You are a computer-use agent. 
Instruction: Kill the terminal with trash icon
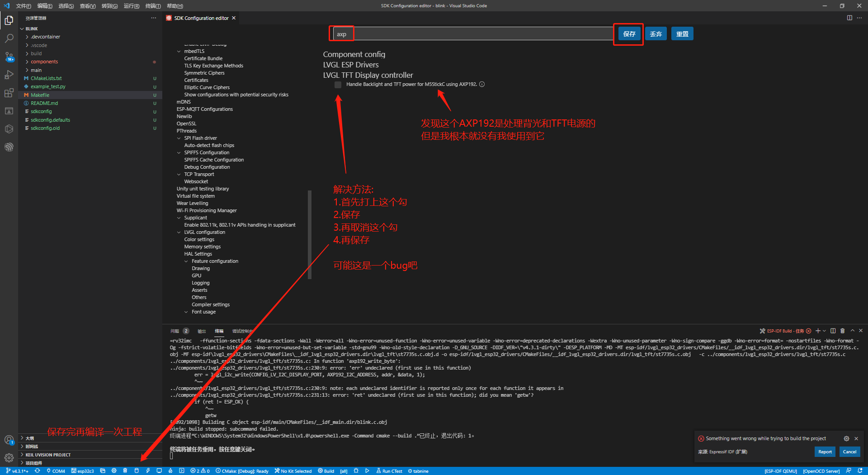[843, 331]
